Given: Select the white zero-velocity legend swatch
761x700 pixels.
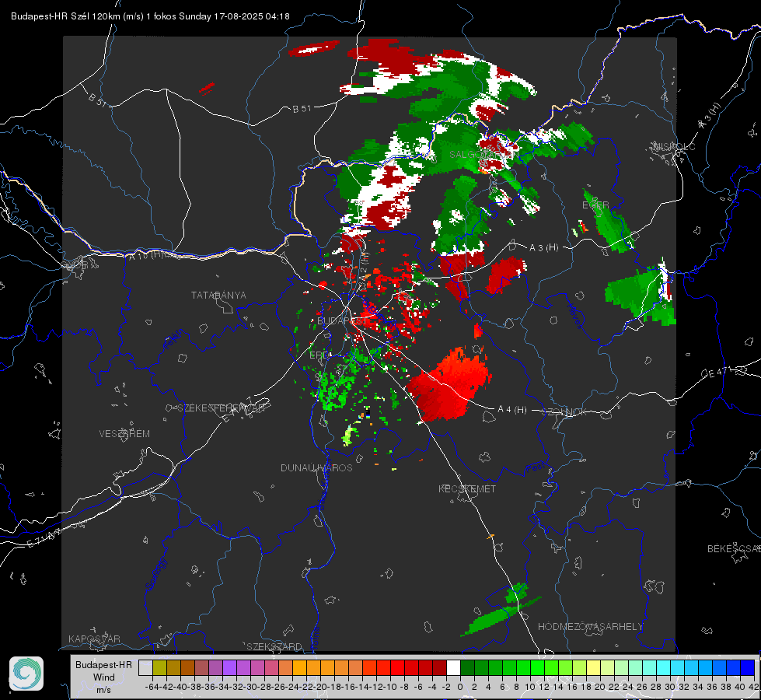Looking at the screenshot, I should coord(453,667).
